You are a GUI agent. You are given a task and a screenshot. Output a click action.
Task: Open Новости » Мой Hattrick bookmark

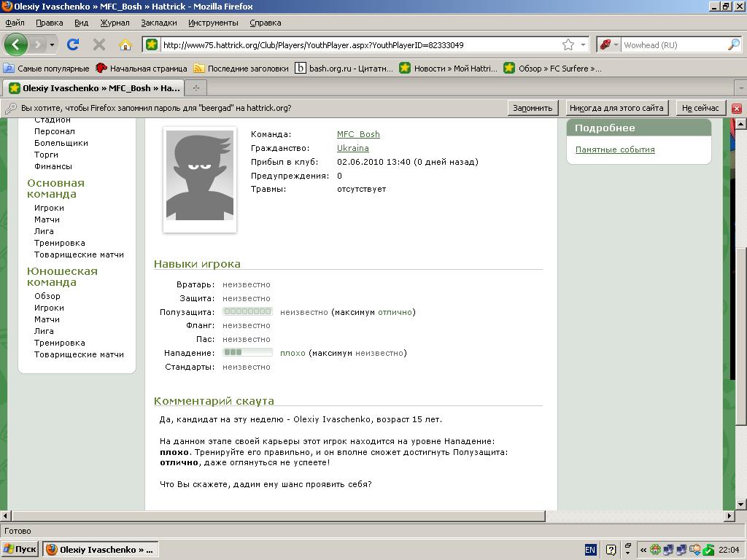(448, 68)
